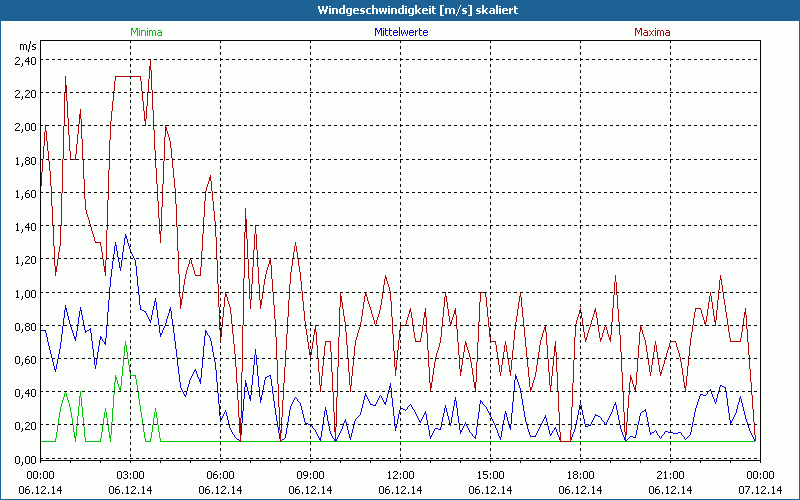Click the 06:00 time axis label
The image size is (800, 500).
click(x=220, y=475)
